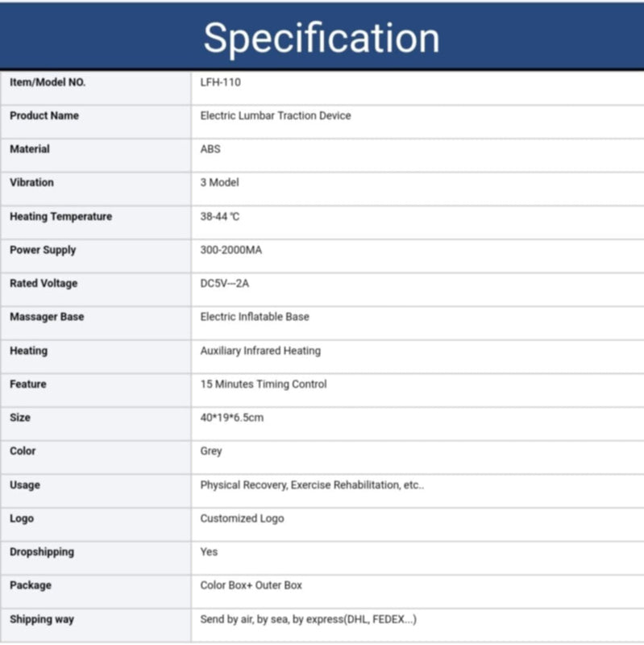The image size is (644, 645).
Task: Click Auxiliary Infrared Heating text
Action: click(x=260, y=351)
